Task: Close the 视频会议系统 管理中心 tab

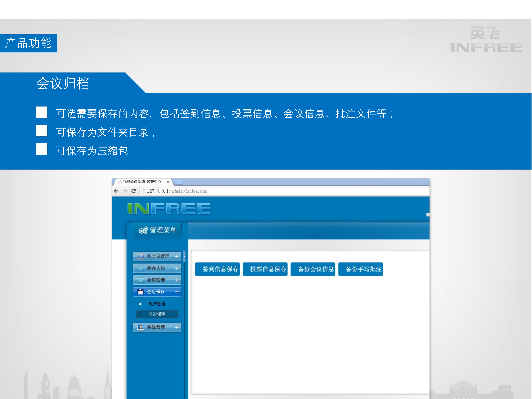Action: (168, 182)
